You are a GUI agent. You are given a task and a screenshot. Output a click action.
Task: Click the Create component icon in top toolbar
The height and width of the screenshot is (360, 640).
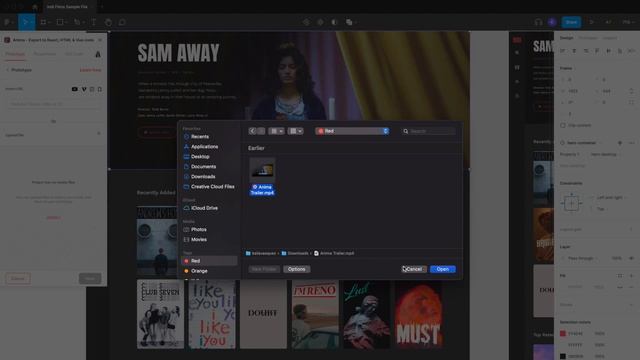(x=306, y=22)
